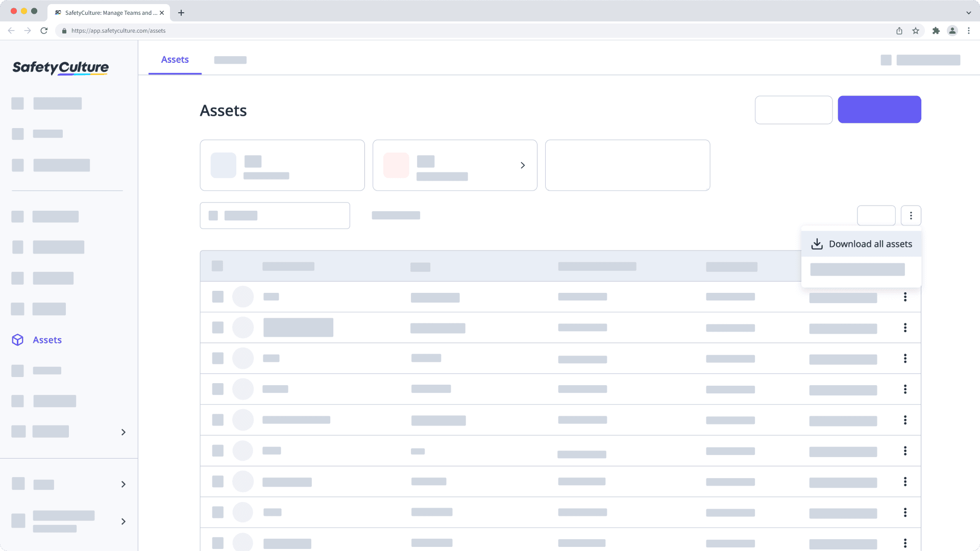The width and height of the screenshot is (980, 551).
Task: Expand the second summary card via its chevron
Action: pos(523,165)
